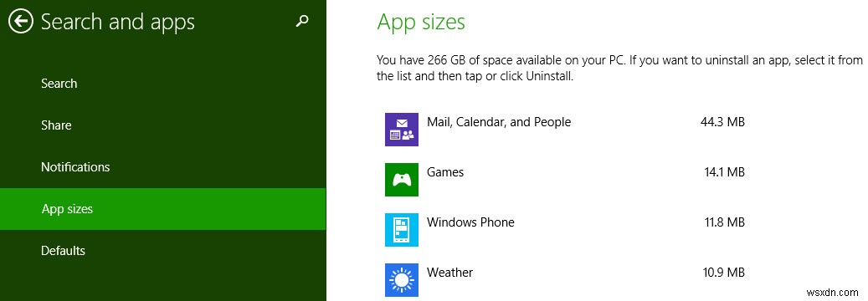868x301 pixels.
Task: Click the "Search and apps" title
Action: pyautogui.click(x=118, y=23)
